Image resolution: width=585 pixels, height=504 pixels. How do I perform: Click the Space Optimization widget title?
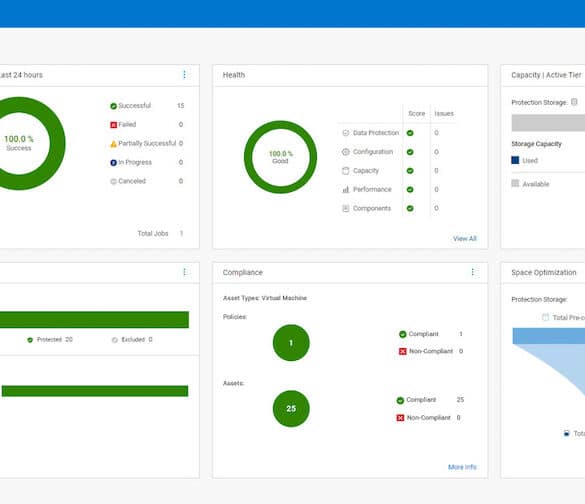[544, 272]
